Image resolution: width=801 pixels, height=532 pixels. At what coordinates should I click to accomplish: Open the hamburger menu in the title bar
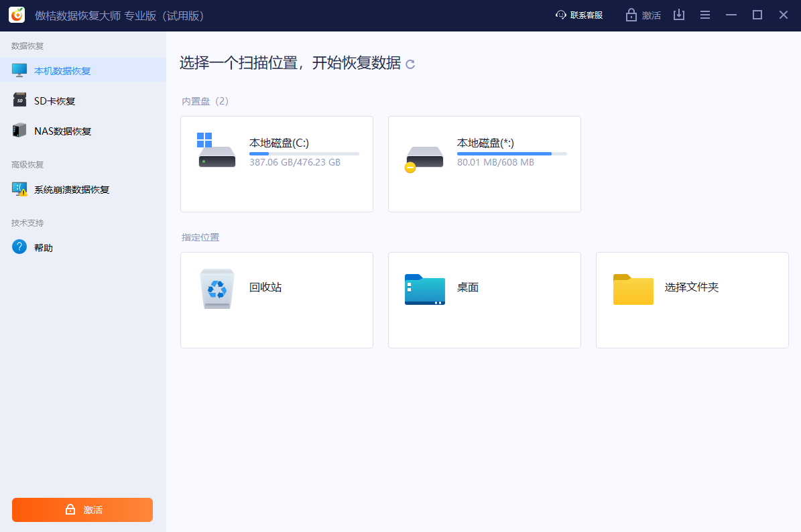tap(704, 14)
